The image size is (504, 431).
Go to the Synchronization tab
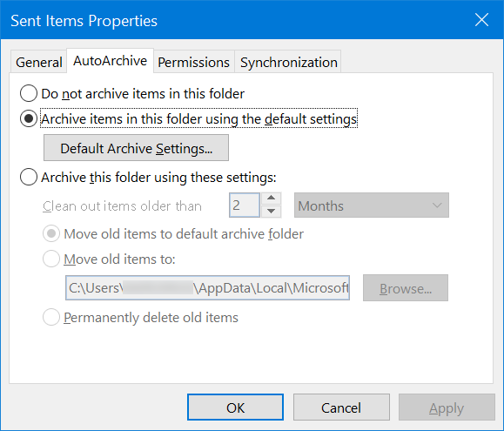[288, 62]
